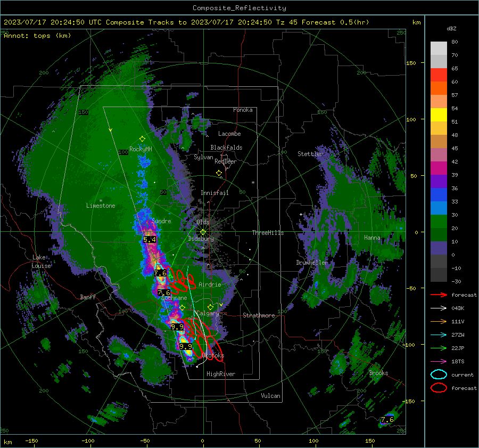Click the km unit label at bottom left

click(7, 442)
